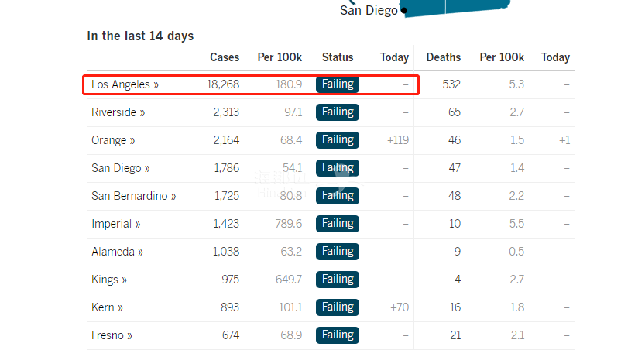Open the Kings county link
The width and height of the screenshot is (621, 364).
point(109,280)
